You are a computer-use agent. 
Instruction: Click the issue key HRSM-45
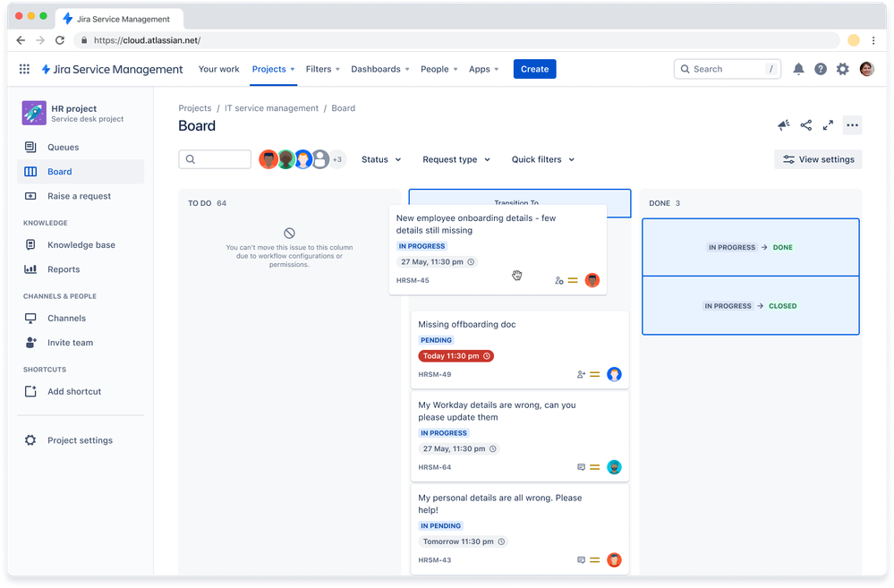(x=413, y=281)
